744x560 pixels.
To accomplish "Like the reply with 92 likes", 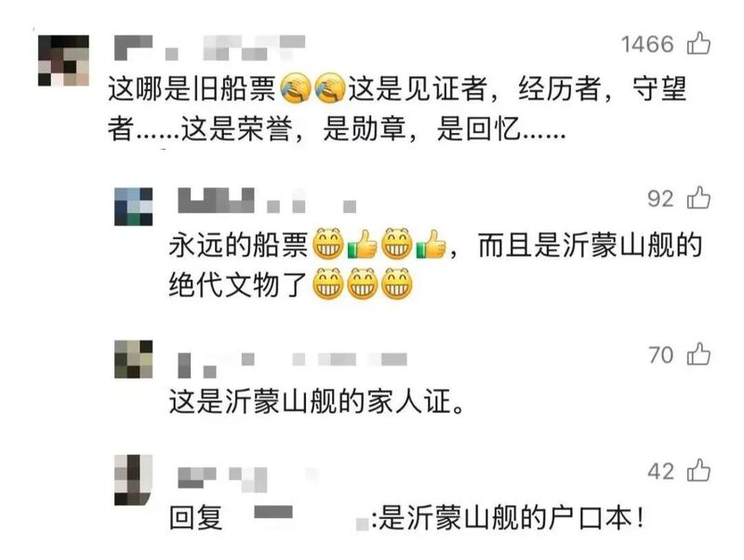I will click(698, 197).
